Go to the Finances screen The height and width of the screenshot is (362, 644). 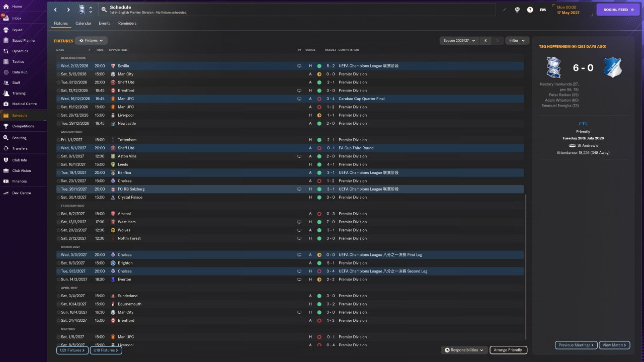tap(20, 181)
